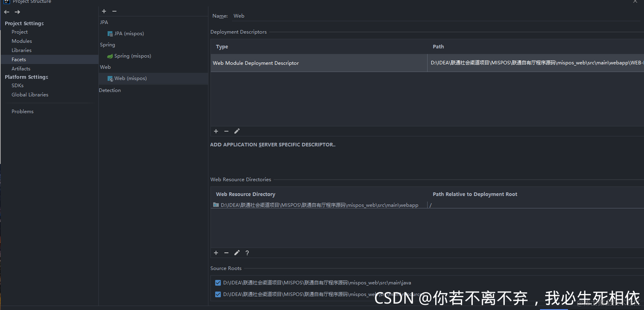Open SDKs platform settings
644x310 pixels.
[x=18, y=86]
